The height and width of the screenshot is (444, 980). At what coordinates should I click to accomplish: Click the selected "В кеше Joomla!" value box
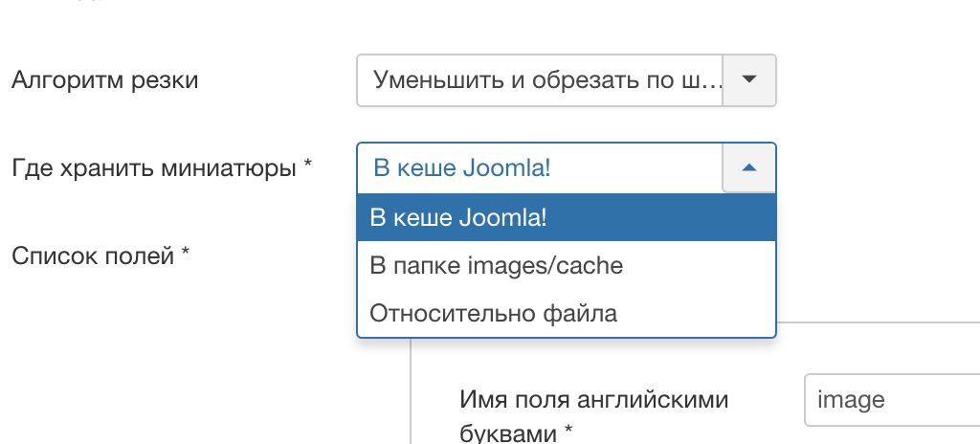coord(540,168)
